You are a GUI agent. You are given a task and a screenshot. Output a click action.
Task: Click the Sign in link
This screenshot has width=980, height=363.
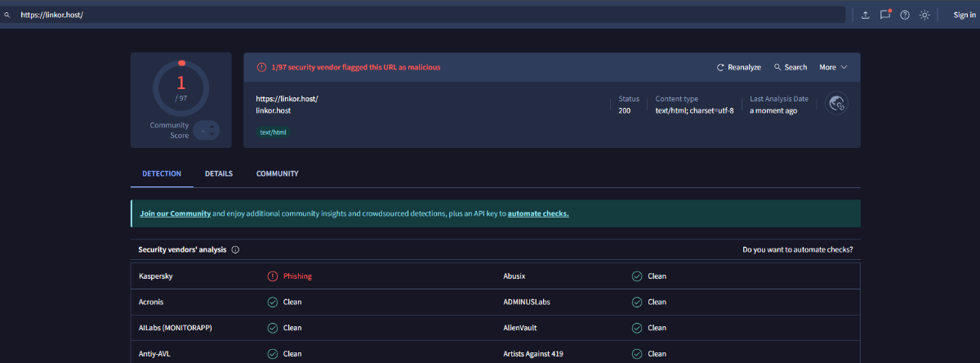pos(964,15)
